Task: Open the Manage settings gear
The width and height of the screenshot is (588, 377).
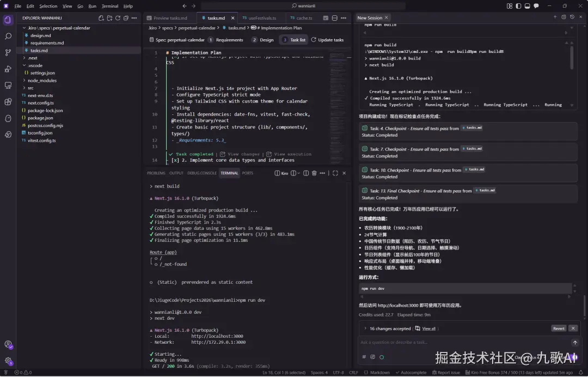Action: tap(8, 361)
